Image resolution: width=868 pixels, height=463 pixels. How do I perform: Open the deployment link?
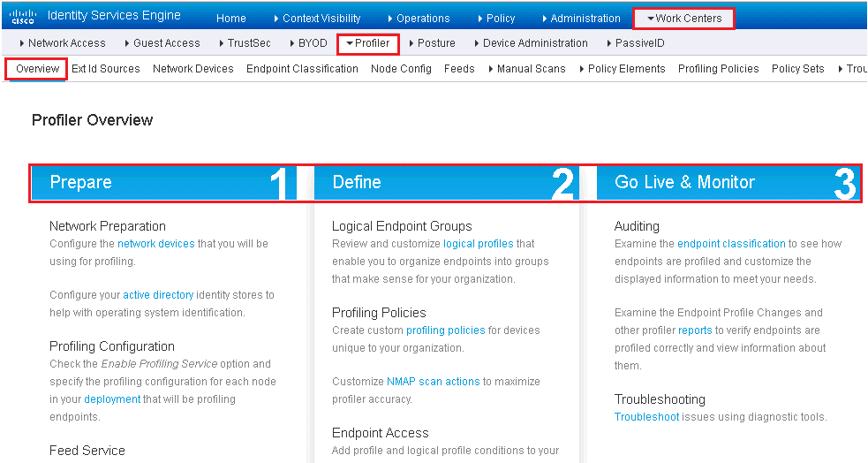click(112, 399)
